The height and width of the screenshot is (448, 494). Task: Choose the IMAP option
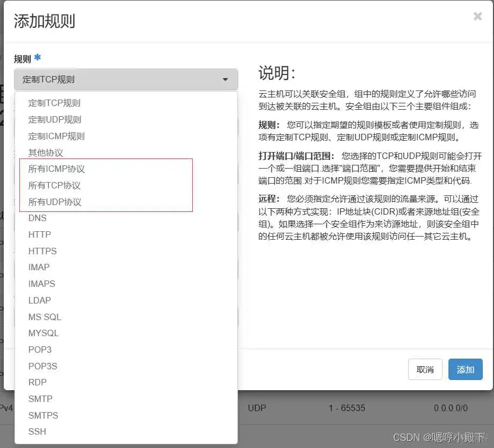pyautogui.click(x=39, y=267)
